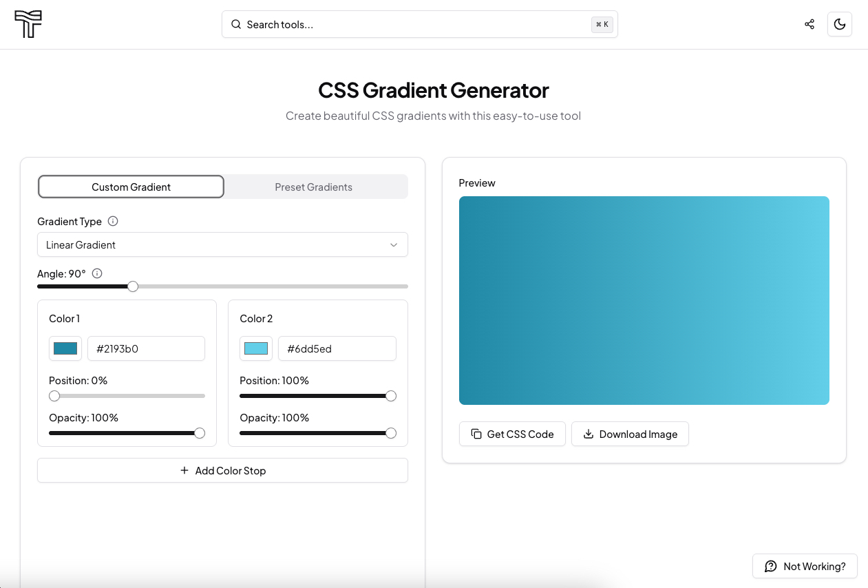This screenshot has height=588, width=868.
Task: Click the Gradient Type info icon
Action: [x=113, y=221]
